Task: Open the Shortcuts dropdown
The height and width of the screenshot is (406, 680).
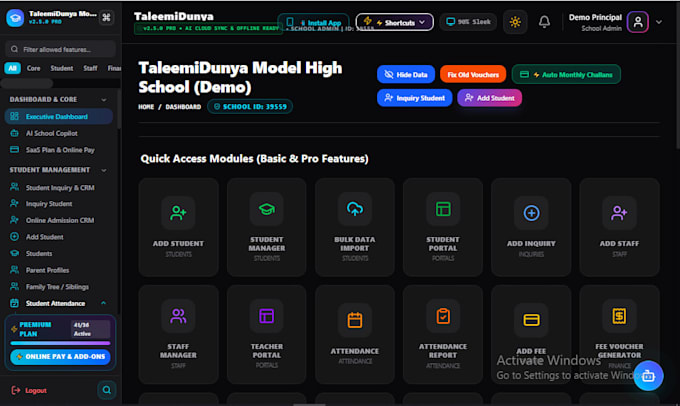Action: click(x=394, y=22)
